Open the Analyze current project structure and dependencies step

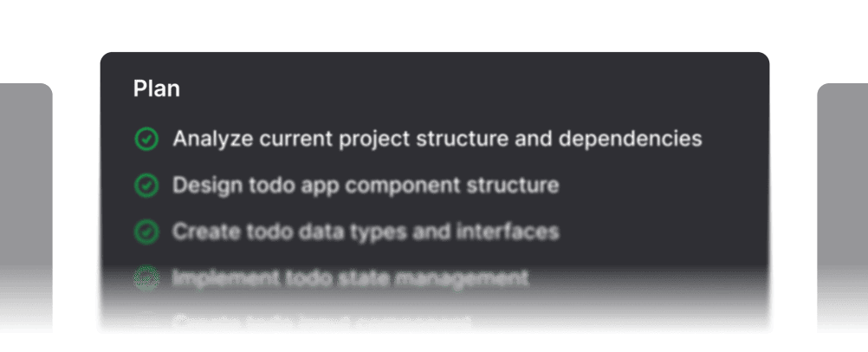click(x=437, y=139)
